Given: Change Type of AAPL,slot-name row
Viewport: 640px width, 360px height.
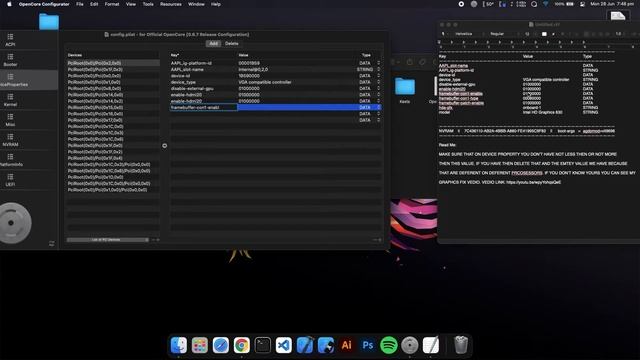Looking at the screenshot, I should click(368, 69).
